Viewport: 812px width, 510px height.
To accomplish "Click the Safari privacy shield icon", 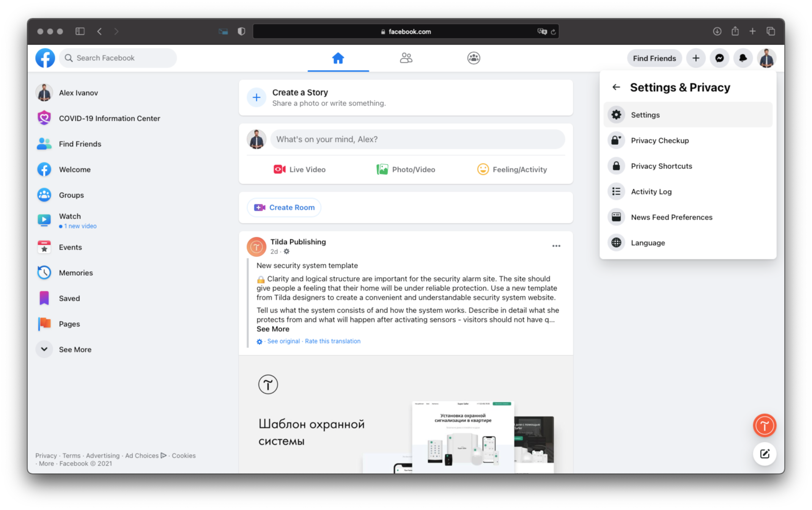I will pyautogui.click(x=241, y=31).
